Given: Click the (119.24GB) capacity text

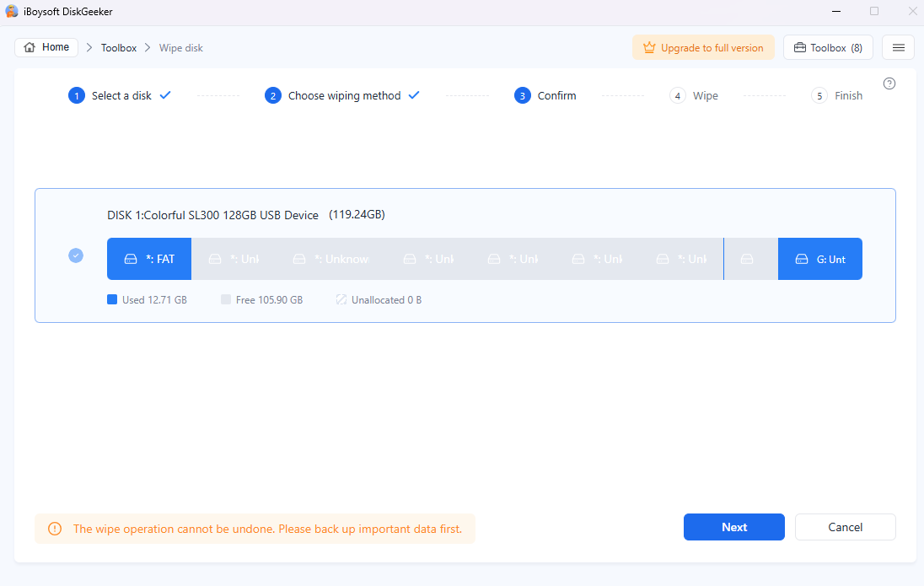Looking at the screenshot, I should [x=357, y=215].
